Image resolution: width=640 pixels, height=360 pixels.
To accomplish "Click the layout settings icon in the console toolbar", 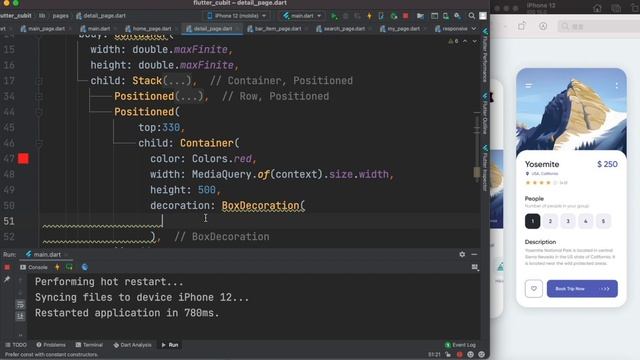I will (x=474, y=267).
